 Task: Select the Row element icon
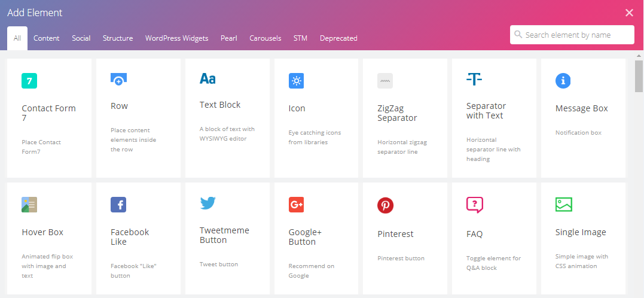click(118, 80)
